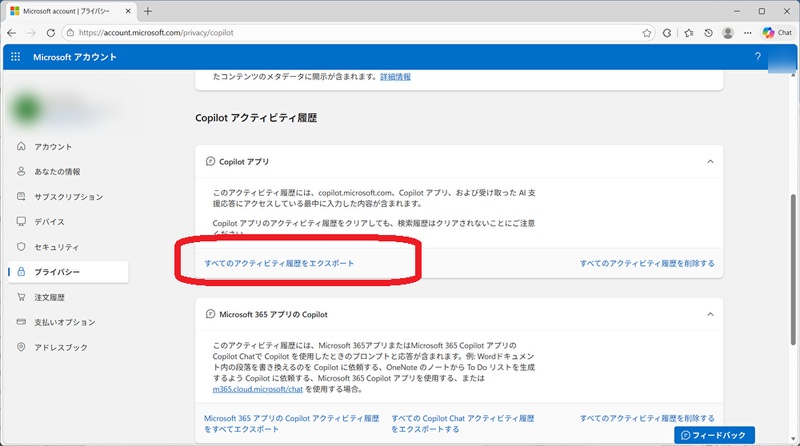
Task: Open the browser settings and more menu
Action: coord(747,33)
